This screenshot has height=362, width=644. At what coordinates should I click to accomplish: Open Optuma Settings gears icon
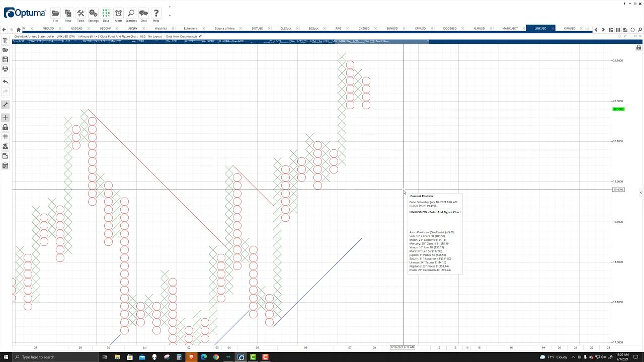(x=93, y=14)
